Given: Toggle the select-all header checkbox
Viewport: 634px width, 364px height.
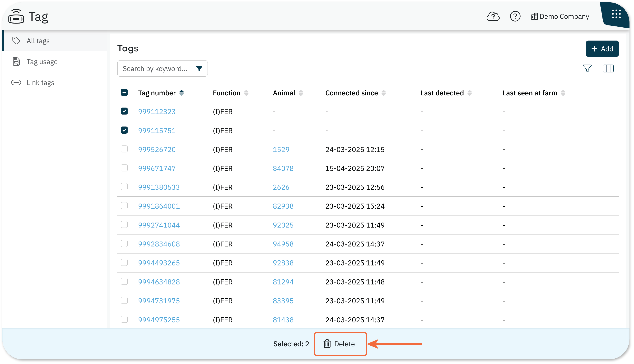Looking at the screenshot, I should pos(124,92).
